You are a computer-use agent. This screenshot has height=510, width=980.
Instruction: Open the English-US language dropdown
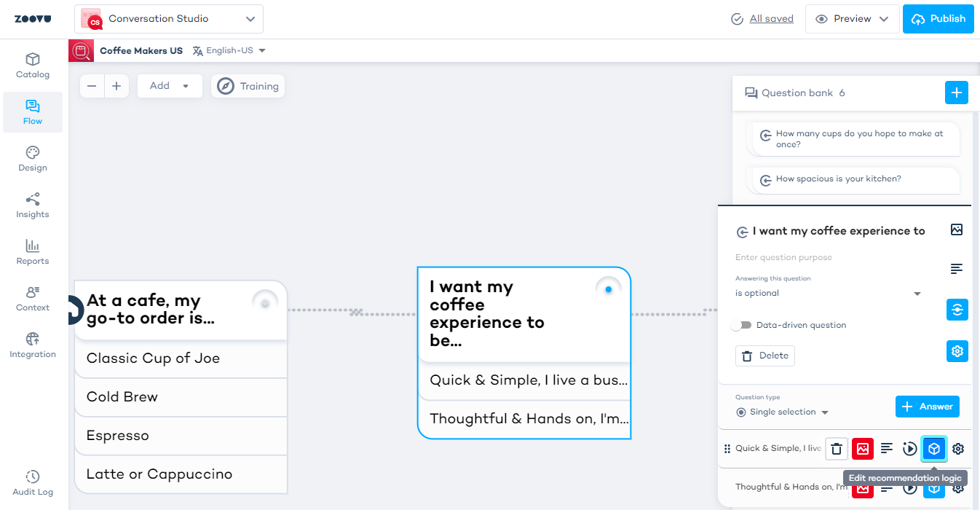[x=229, y=50]
